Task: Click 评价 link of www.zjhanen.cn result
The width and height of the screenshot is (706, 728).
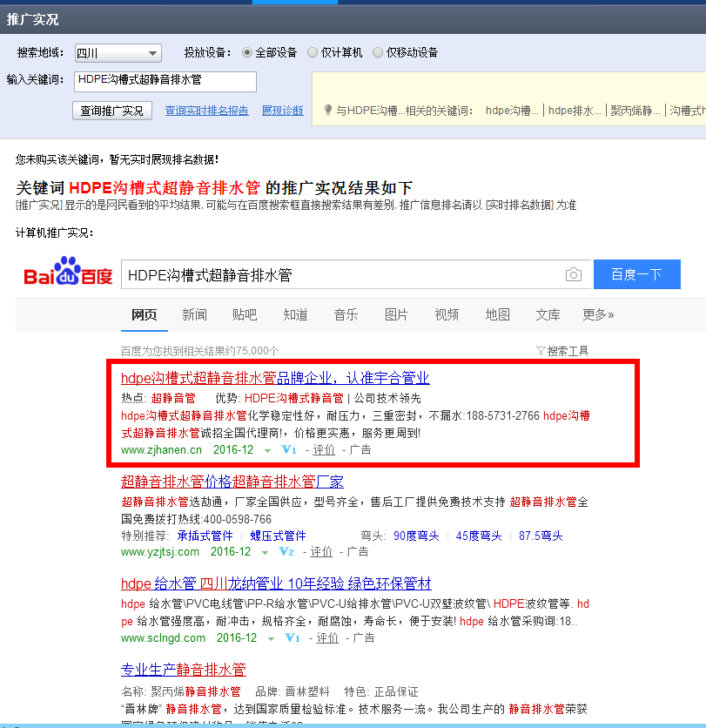Action: point(324,449)
